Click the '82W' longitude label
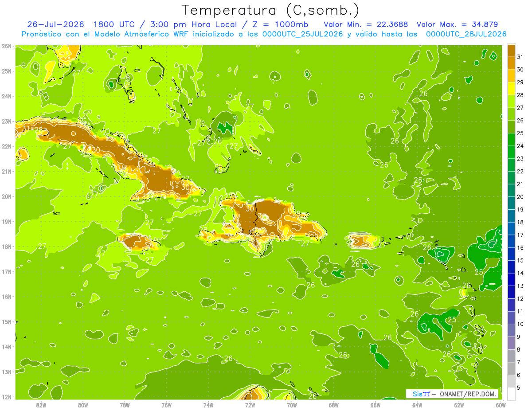This screenshot has width=532, height=411. click(x=41, y=404)
